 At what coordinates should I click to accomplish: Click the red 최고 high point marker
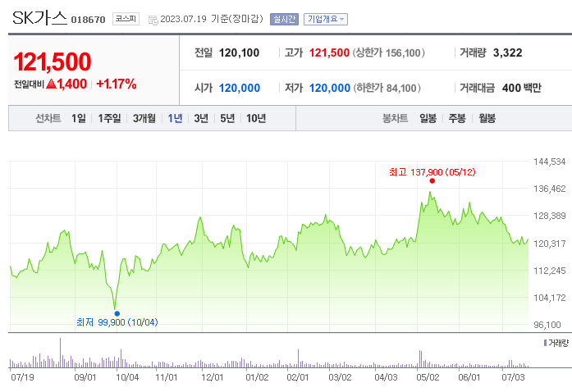[x=432, y=181]
